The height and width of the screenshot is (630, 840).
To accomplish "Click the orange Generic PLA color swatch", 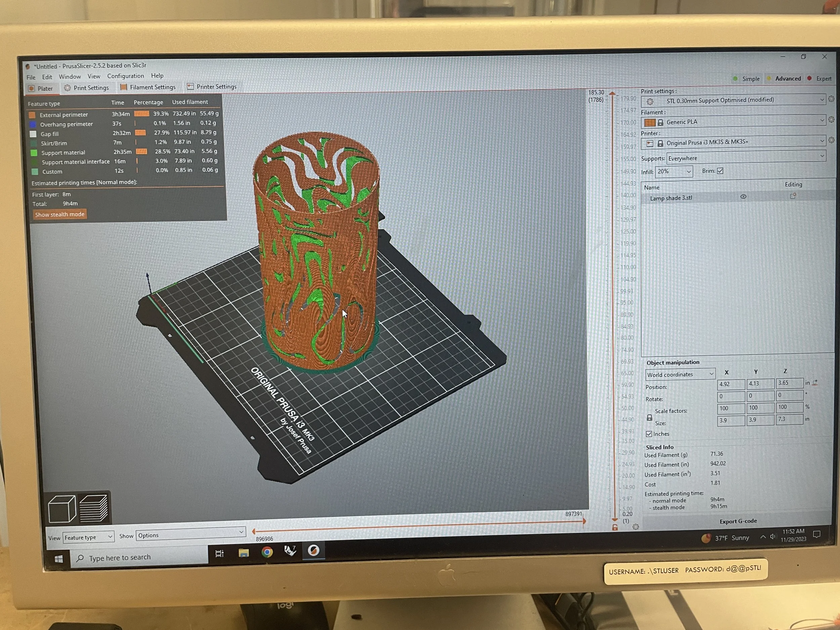I will click(x=650, y=122).
